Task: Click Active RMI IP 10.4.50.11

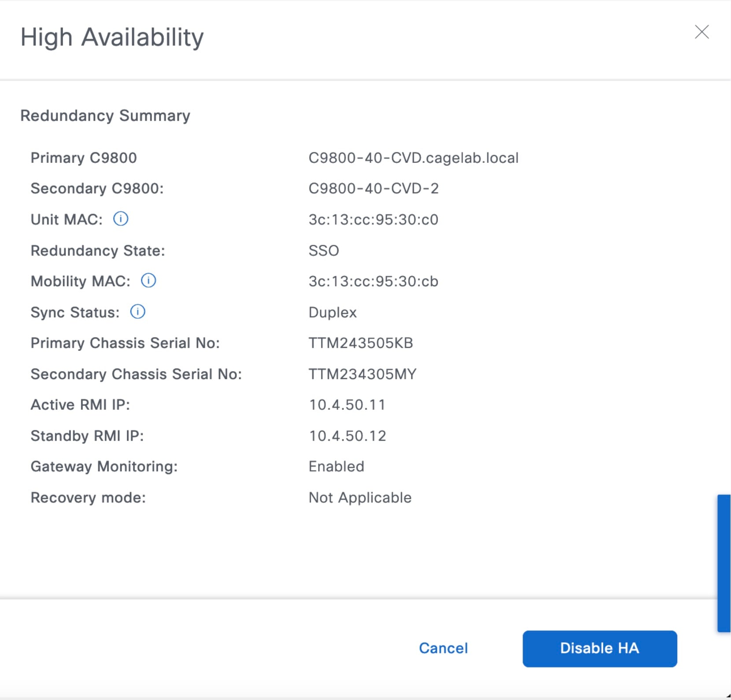Action: (347, 405)
